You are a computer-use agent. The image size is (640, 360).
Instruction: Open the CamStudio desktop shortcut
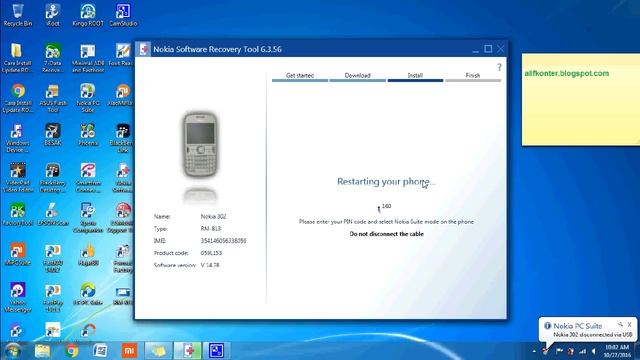click(123, 15)
